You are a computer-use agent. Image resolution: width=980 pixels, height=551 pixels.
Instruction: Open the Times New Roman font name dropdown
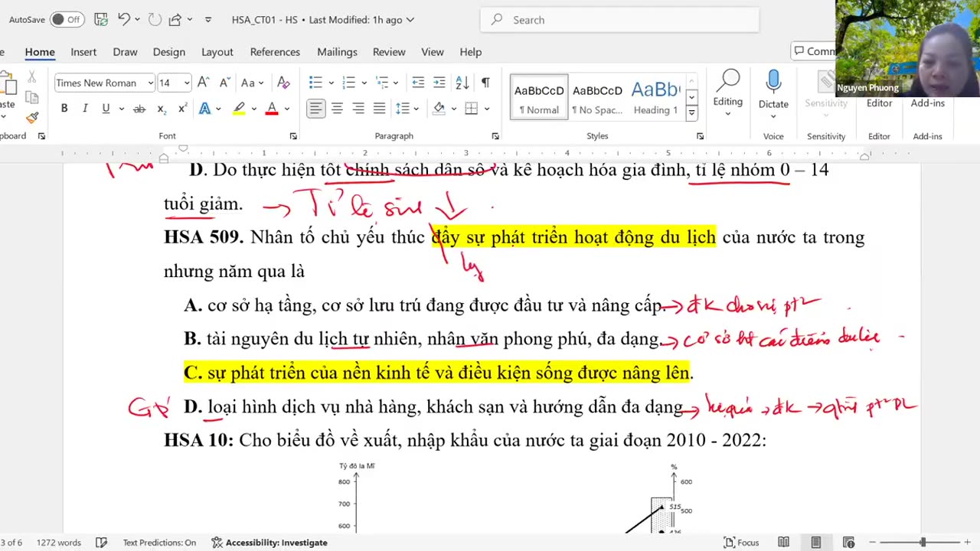(151, 83)
